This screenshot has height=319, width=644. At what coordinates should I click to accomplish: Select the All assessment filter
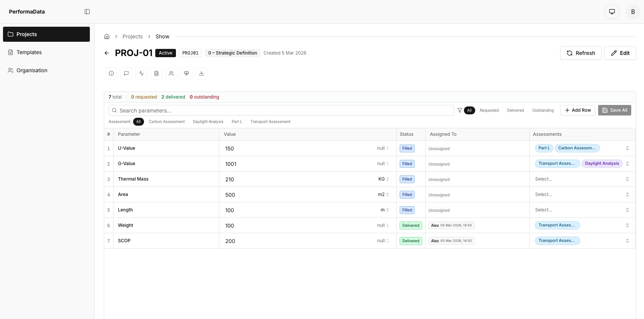pyautogui.click(x=138, y=122)
